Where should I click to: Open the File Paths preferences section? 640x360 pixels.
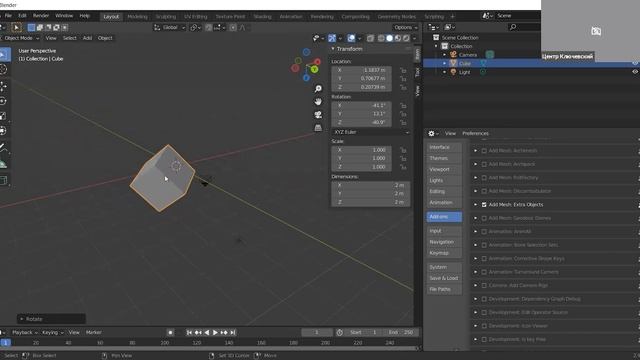pos(444,289)
